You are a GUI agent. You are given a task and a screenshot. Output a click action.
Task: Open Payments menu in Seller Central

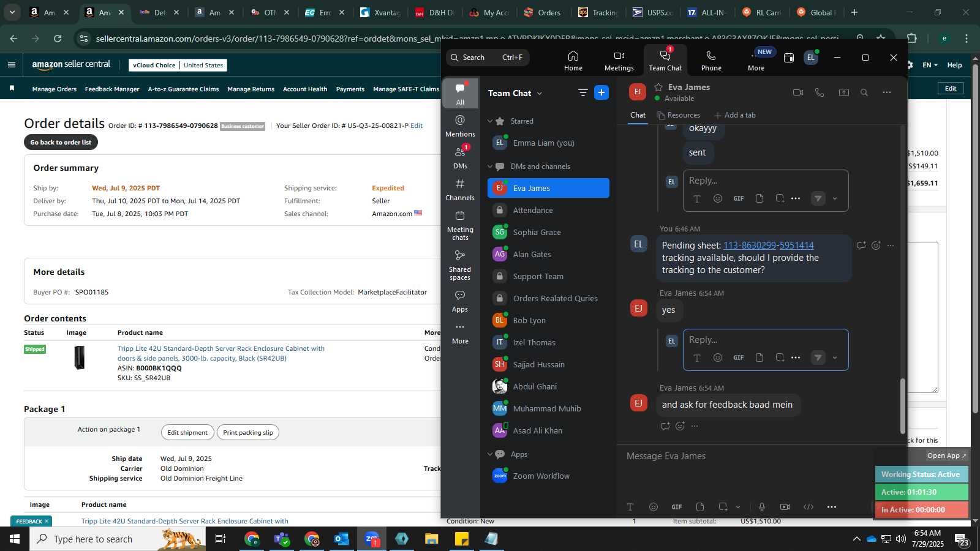pos(350,89)
